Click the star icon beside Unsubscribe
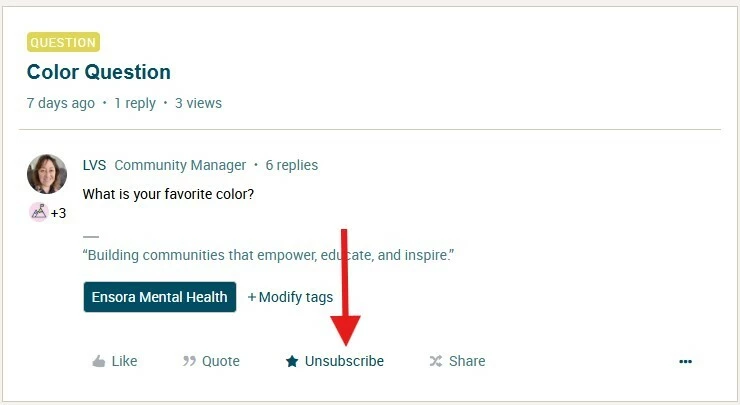The height and width of the screenshot is (405, 740). 292,362
